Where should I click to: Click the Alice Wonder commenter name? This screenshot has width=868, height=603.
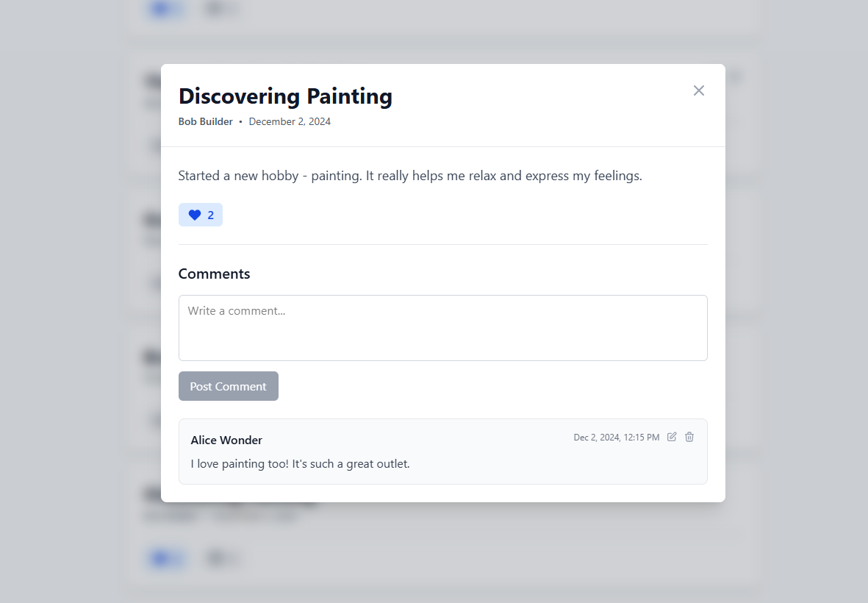click(226, 440)
